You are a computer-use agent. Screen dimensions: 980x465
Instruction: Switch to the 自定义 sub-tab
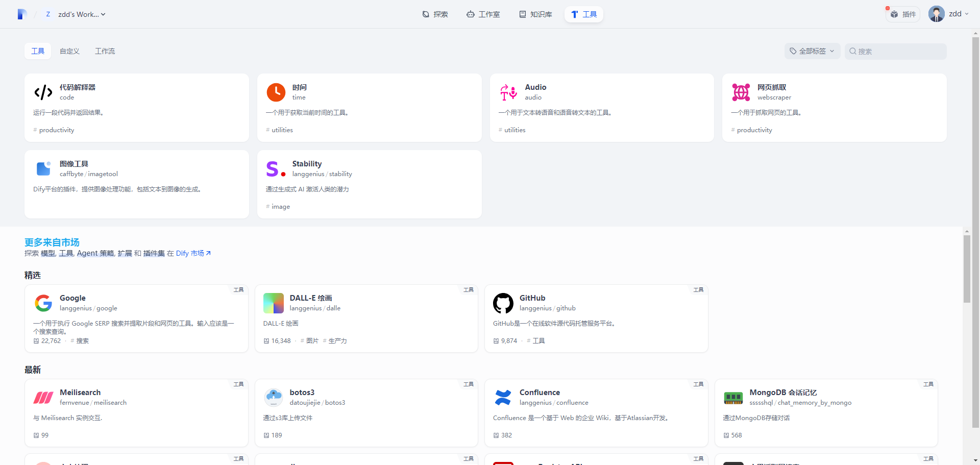[x=69, y=51]
